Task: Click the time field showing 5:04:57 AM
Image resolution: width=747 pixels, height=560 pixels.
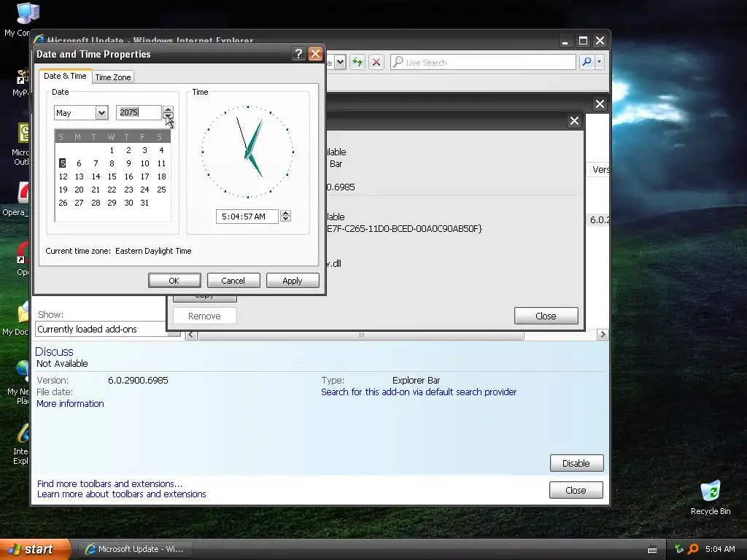Action: [x=247, y=217]
